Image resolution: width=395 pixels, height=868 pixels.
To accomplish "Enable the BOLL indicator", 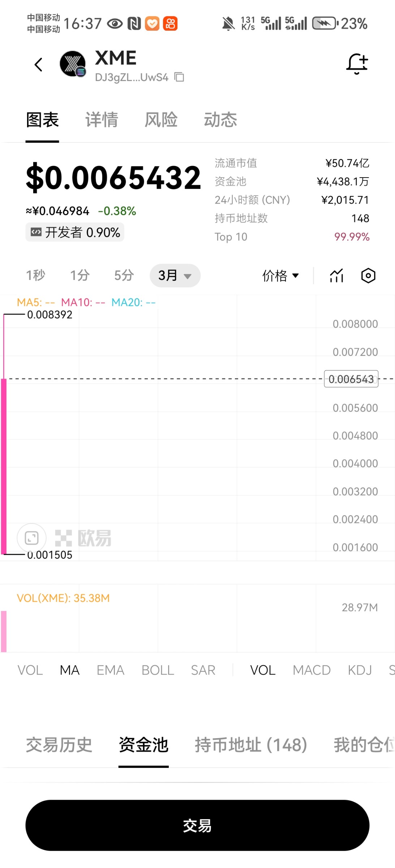I will (x=158, y=670).
